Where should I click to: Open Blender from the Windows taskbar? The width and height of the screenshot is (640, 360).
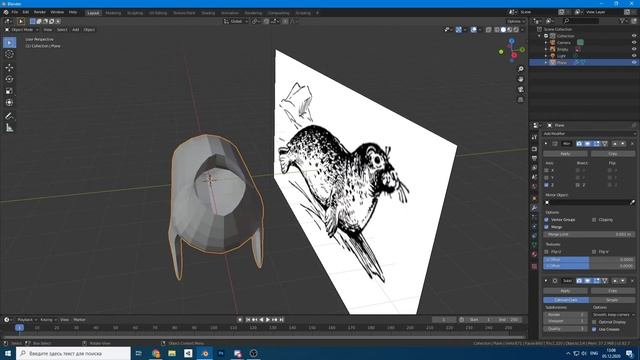pyautogui.click(x=205, y=353)
